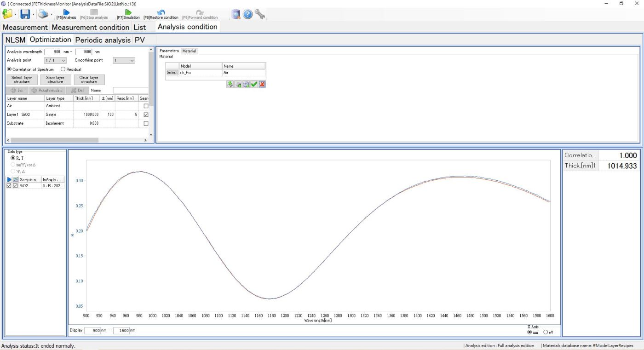
Task: Open the Periodic analysis tab
Action: click(103, 40)
